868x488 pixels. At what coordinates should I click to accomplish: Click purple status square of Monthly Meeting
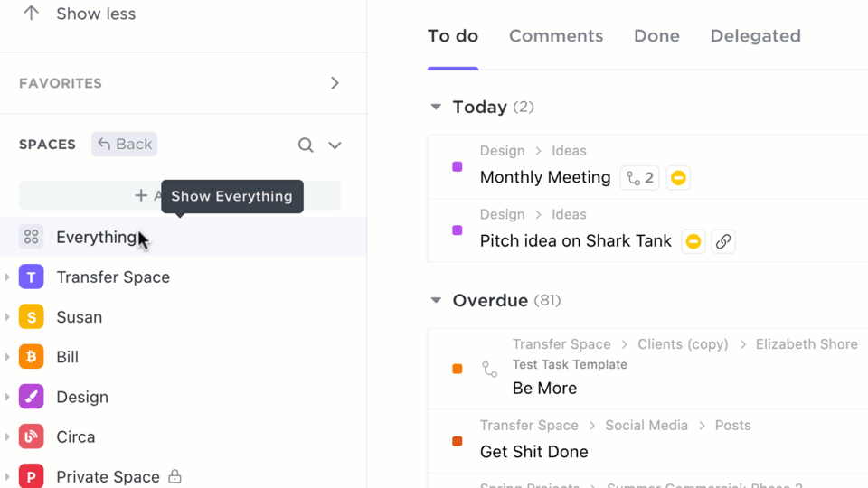458,167
